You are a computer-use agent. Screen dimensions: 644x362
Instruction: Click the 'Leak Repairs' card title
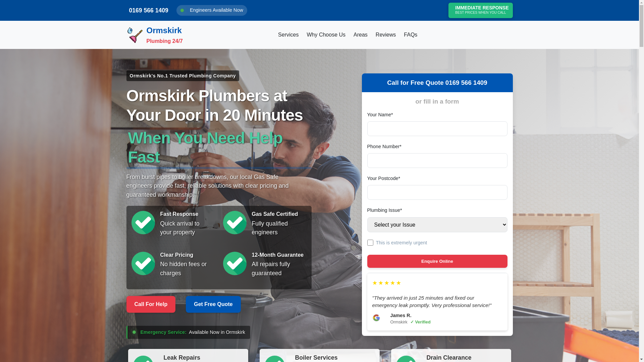(x=182, y=358)
